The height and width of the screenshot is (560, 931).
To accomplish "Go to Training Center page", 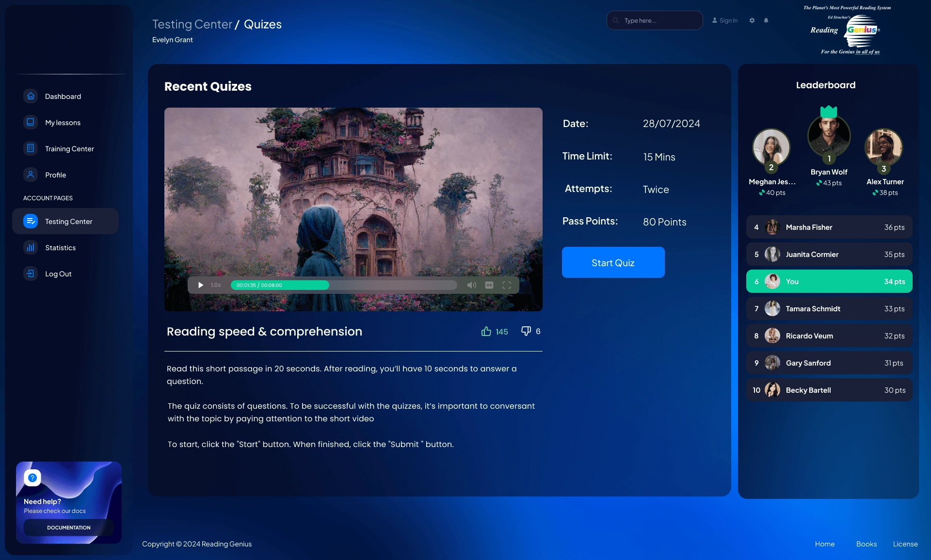I will pyautogui.click(x=69, y=149).
